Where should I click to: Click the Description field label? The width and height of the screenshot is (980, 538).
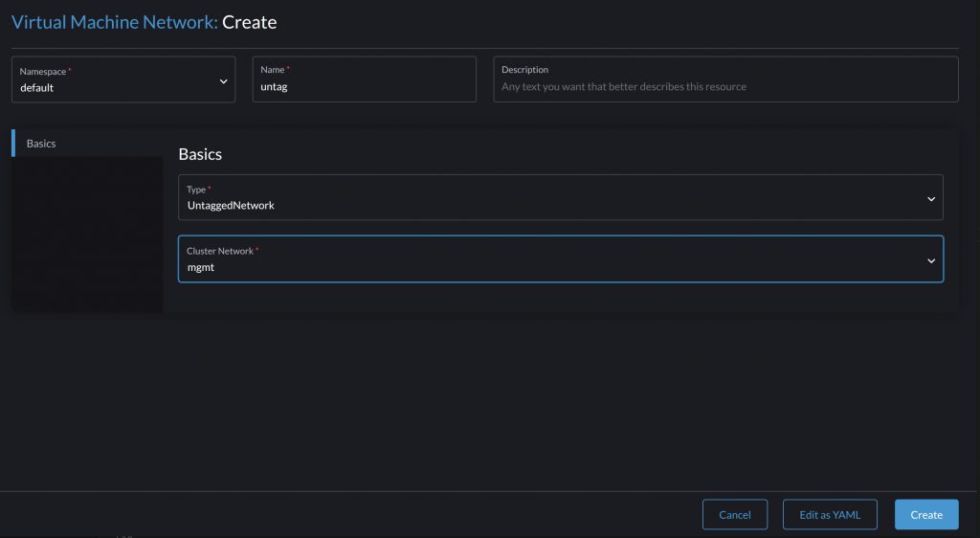[x=524, y=70]
